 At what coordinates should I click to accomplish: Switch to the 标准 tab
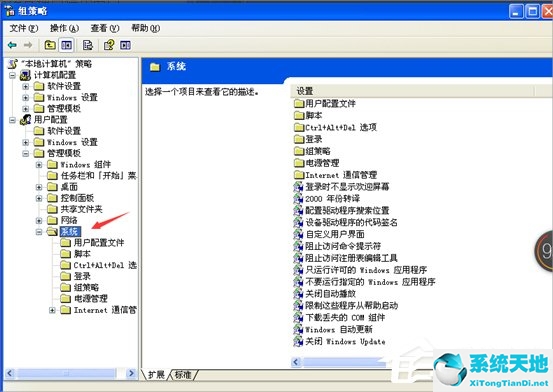point(183,375)
